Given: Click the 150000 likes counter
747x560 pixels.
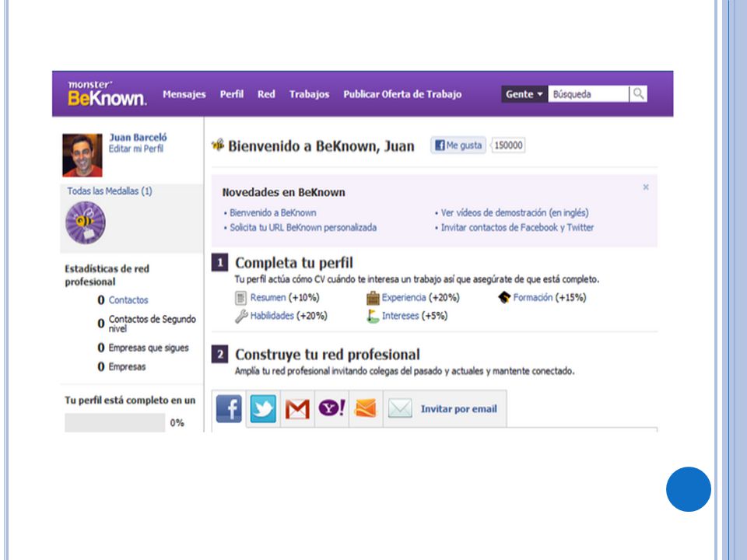Looking at the screenshot, I should (x=508, y=145).
